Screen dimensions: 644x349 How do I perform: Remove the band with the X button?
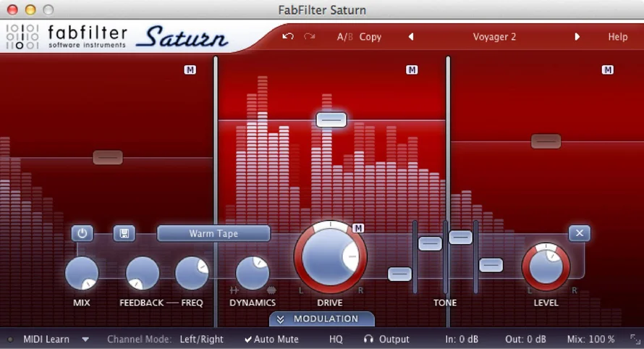coord(579,233)
